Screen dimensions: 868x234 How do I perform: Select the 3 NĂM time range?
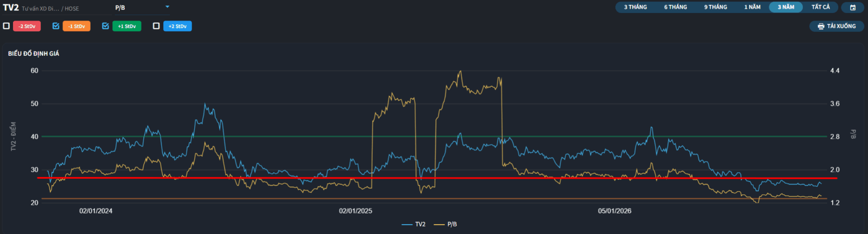coord(786,8)
